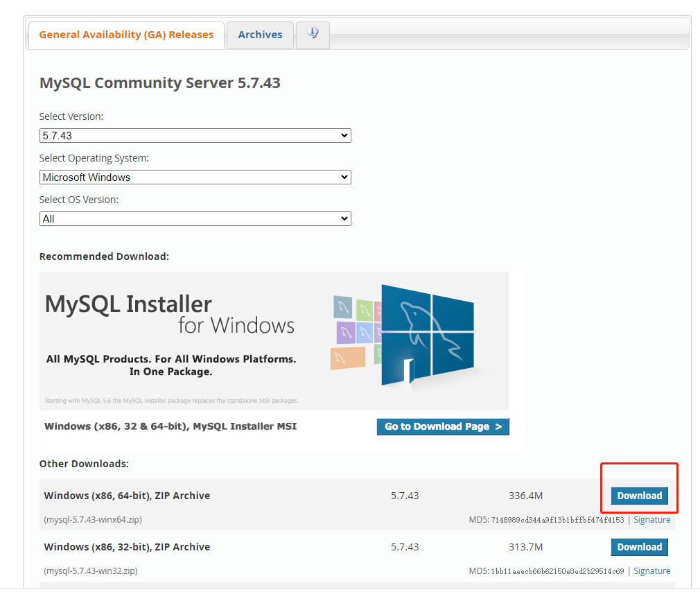Open the info icon tab
Image resolution: width=700 pixels, height=592 pixels.
tap(313, 34)
